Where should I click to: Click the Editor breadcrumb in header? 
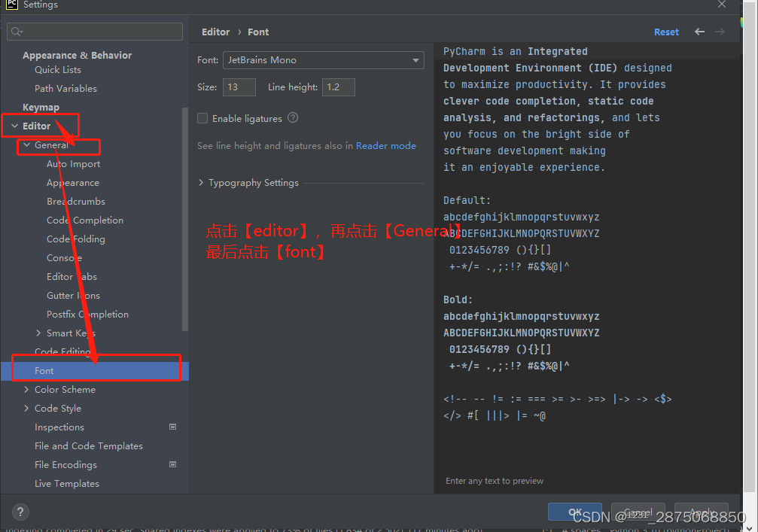click(x=215, y=32)
